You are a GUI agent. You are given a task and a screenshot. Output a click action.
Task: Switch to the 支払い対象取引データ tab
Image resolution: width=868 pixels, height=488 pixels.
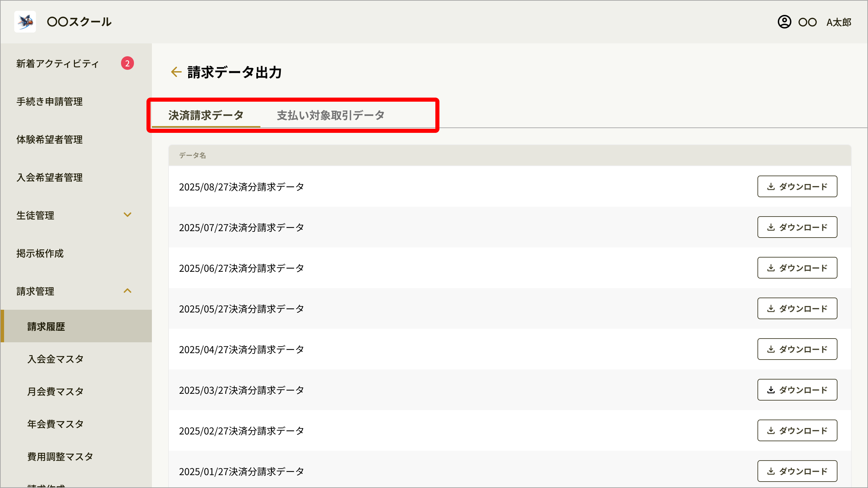click(x=331, y=115)
